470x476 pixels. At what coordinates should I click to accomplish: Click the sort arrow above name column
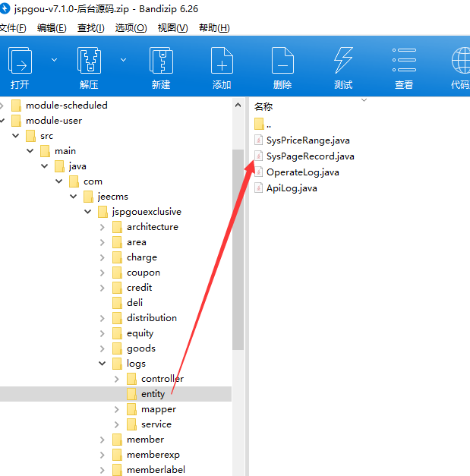(364, 100)
